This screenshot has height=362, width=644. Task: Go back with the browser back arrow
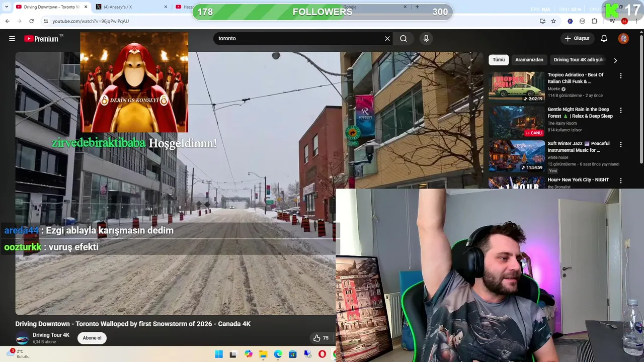click(7, 21)
